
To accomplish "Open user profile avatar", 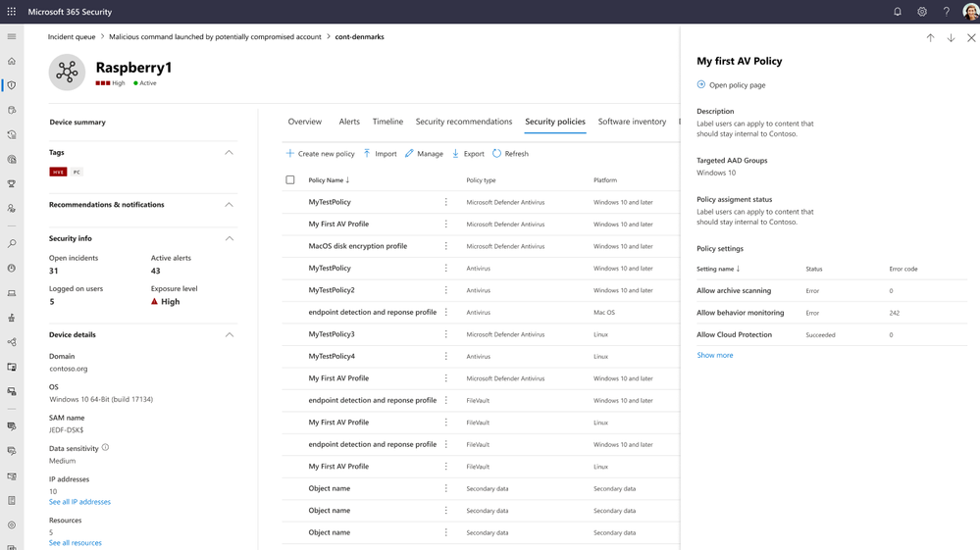I will [970, 11].
